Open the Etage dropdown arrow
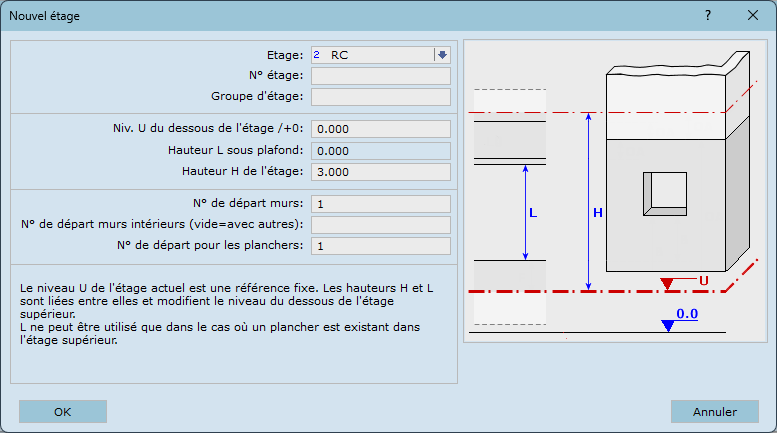This screenshot has width=777, height=433. tap(442, 55)
